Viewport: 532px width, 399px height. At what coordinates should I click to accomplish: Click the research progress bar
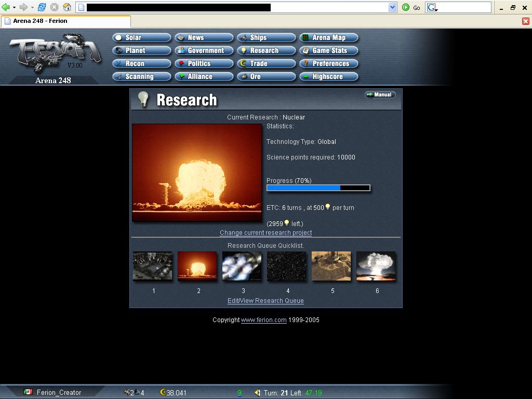tap(318, 188)
